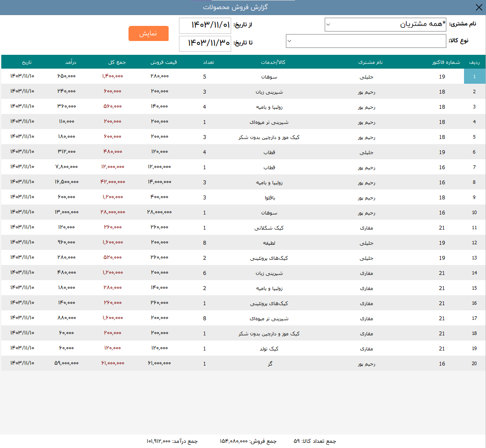Screen dimensions: 486x448
Task: Click کیک شکلاتی product in row 11
Action: [269, 228]
